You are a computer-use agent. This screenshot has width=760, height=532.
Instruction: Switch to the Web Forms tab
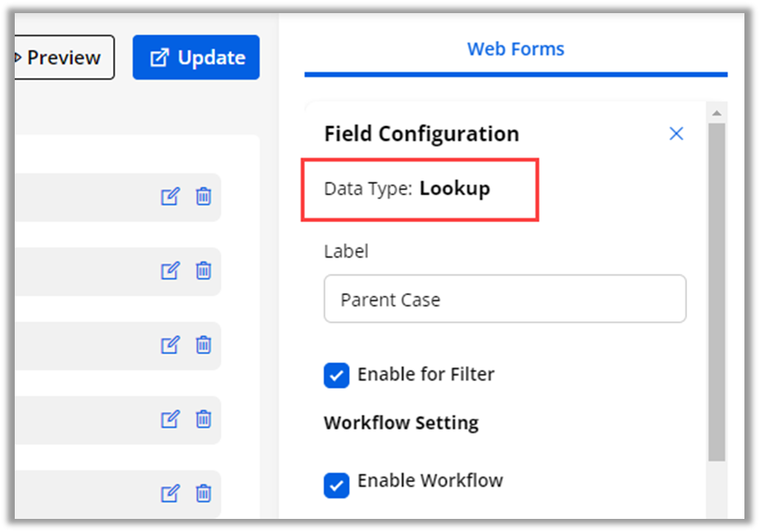[x=516, y=49]
